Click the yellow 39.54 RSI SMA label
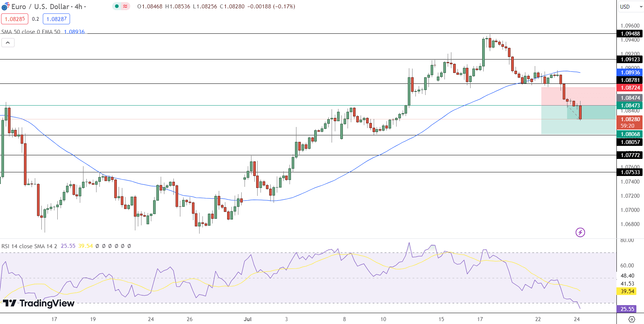The image size is (644, 324). [627, 291]
